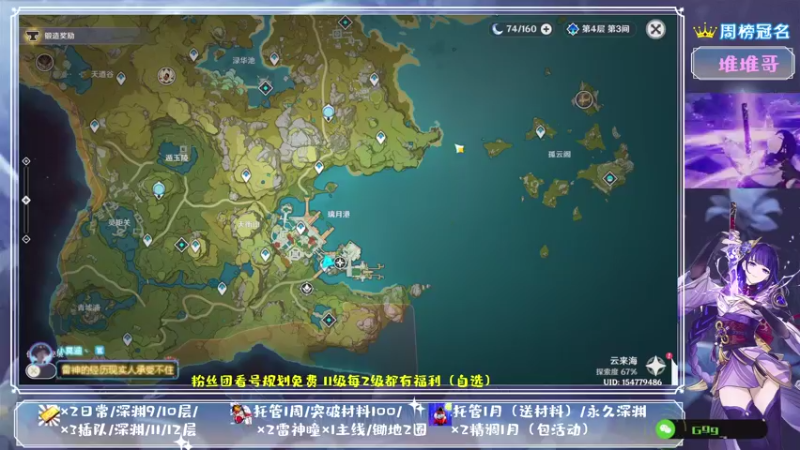This screenshot has height=450, width=800.
Task: Select the domain icon at the map's top edge
Action: coord(345,22)
